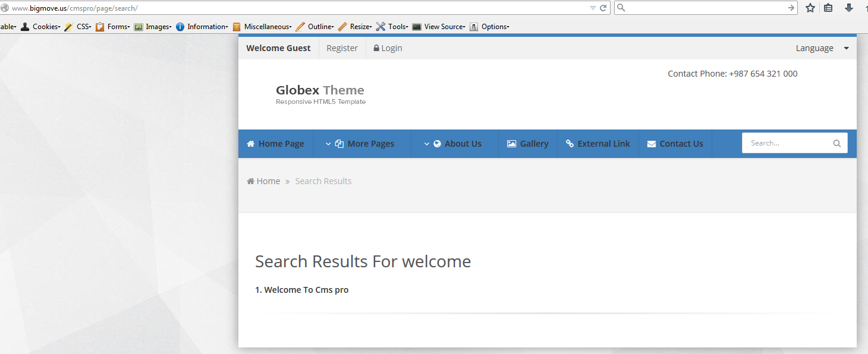868x354 pixels.
Task: Open the Information toolbar menu
Action: (x=207, y=27)
